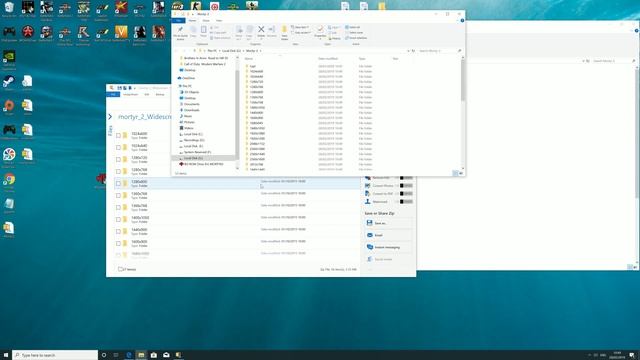640x360 pixels.
Task: Select Downloads in navigation pane
Action: pyautogui.click(x=190, y=110)
